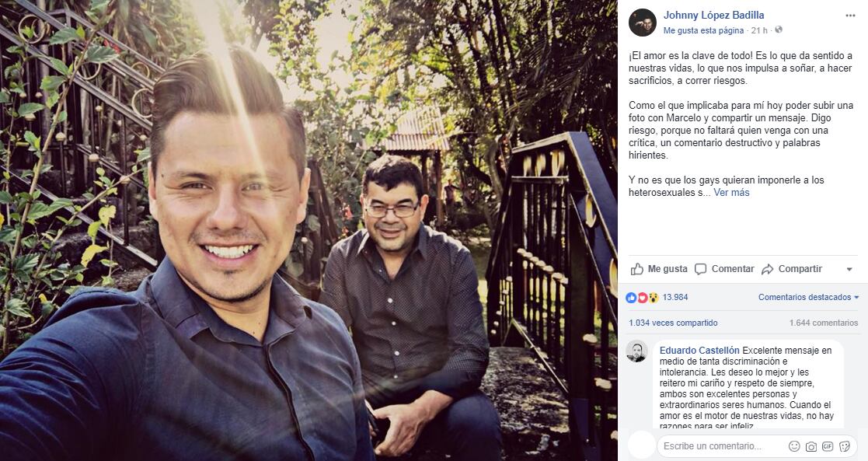868x461 pixels.
Task: Toggle Me gusta on this post
Action: tap(659, 269)
